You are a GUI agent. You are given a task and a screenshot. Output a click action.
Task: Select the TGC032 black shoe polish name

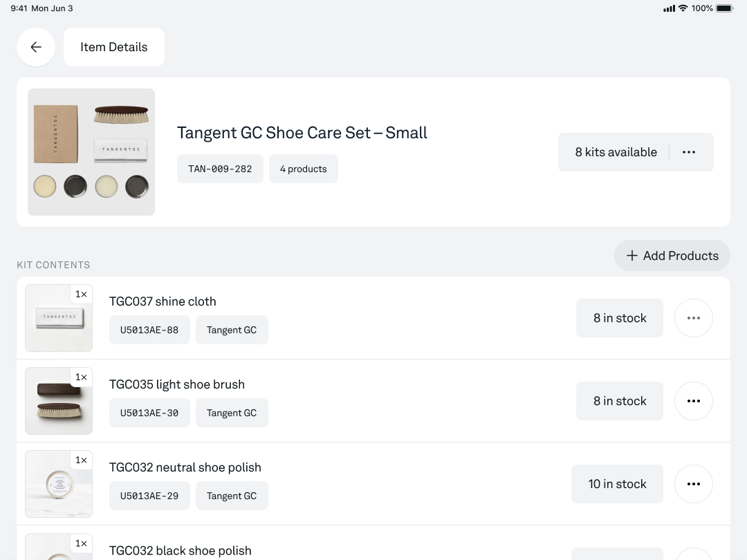point(181,550)
